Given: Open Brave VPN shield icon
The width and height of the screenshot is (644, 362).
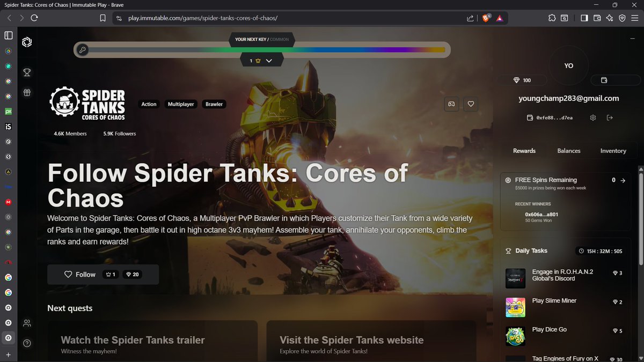Looking at the screenshot, I should point(622,18).
